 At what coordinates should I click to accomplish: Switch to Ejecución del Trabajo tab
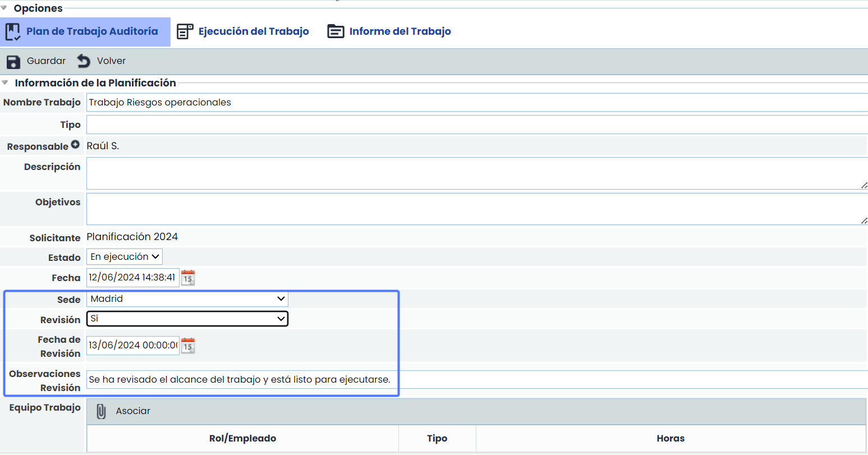tap(254, 31)
